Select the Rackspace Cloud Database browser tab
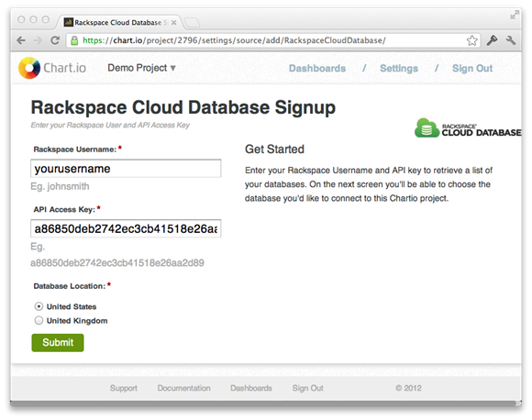 [x=120, y=22]
